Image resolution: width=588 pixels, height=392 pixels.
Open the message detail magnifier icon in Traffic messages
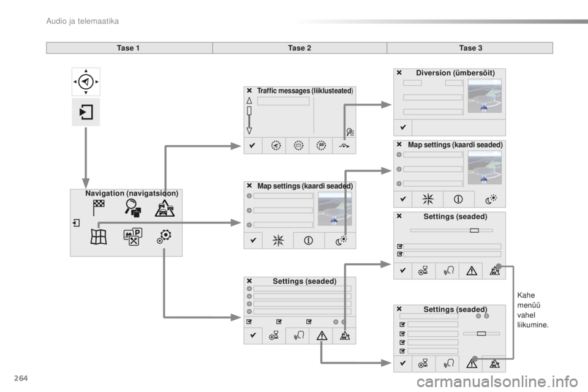(x=350, y=132)
